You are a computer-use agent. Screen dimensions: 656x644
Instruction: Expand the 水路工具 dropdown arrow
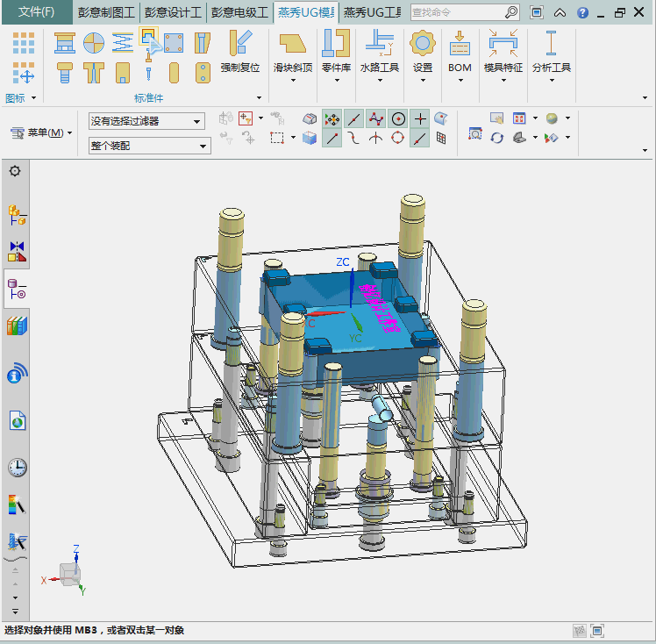click(380, 80)
